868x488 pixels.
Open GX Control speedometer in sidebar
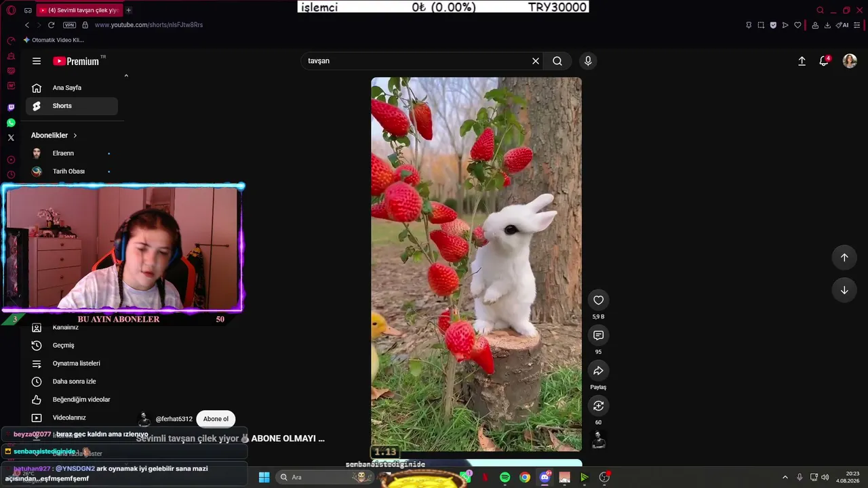(x=11, y=41)
